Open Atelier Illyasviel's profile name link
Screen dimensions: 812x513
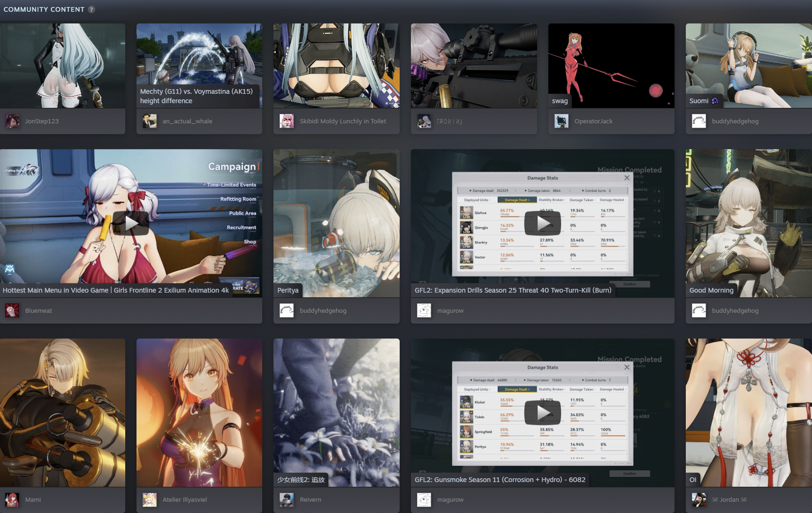tap(185, 499)
